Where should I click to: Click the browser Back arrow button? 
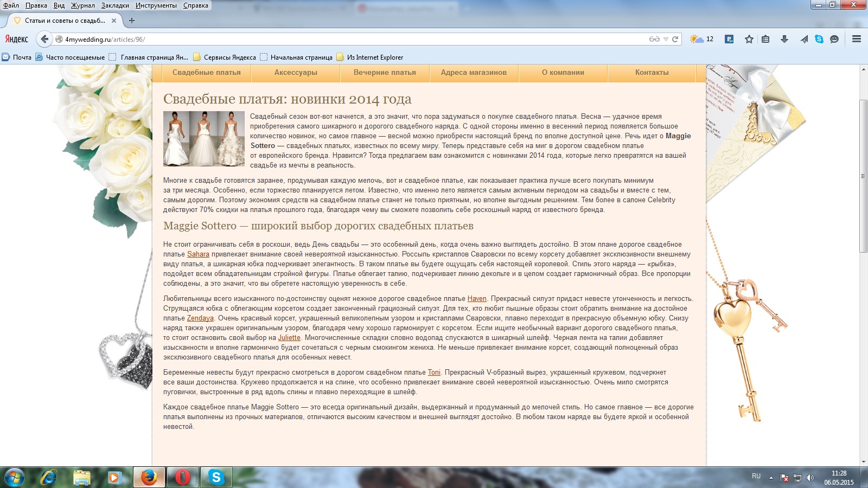tap(44, 39)
